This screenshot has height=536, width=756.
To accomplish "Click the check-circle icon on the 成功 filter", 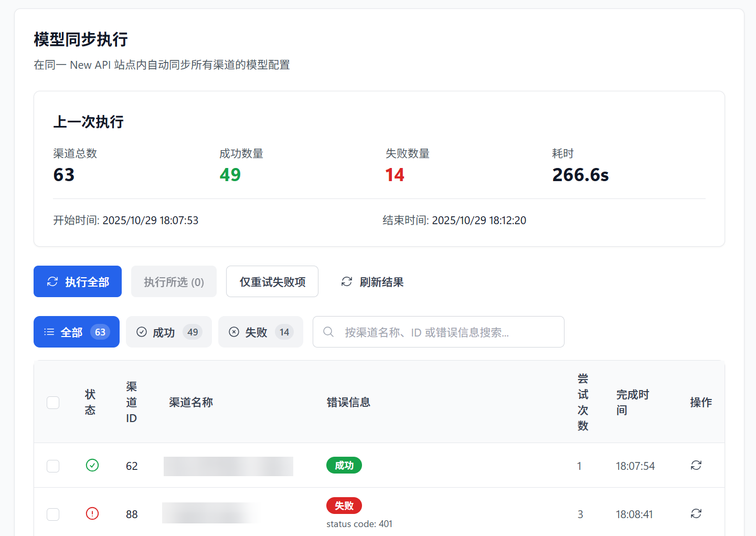I will [142, 332].
